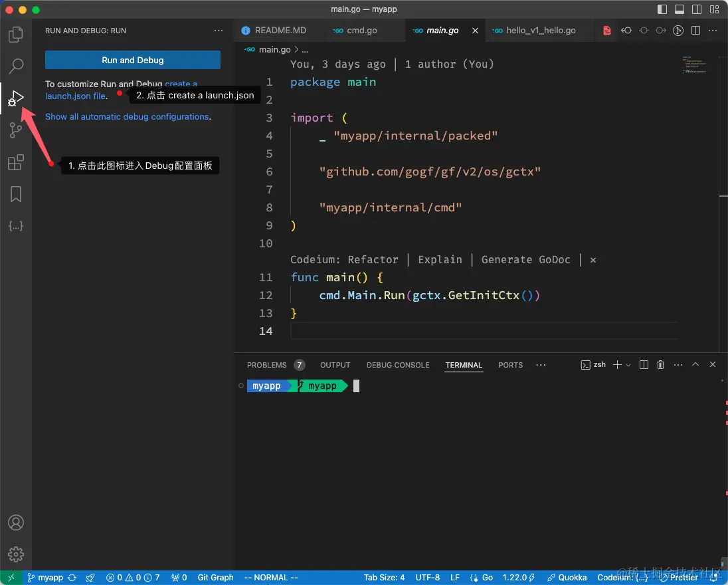Go to next change in editor toolbar
728x585 pixels.
point(661,31)
